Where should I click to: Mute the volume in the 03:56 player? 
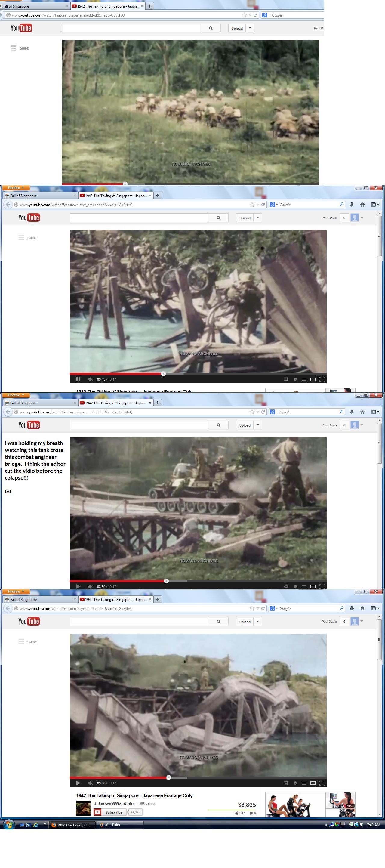coord(90,783)
